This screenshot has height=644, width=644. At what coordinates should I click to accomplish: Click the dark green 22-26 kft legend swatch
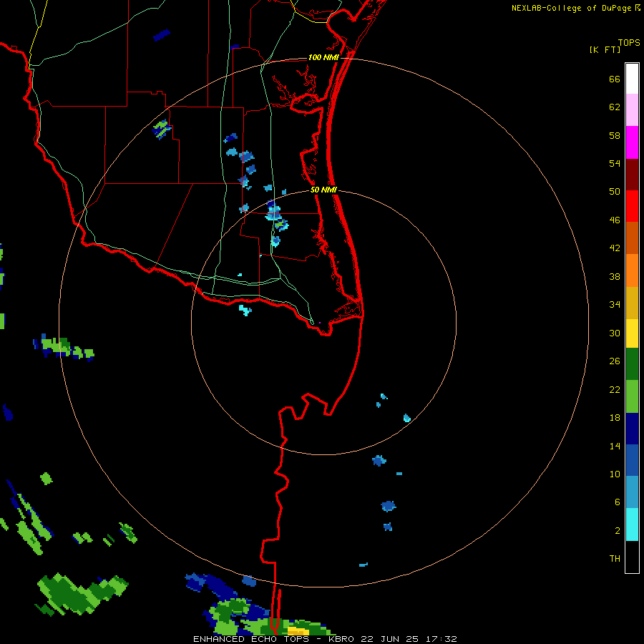[632, 364]
